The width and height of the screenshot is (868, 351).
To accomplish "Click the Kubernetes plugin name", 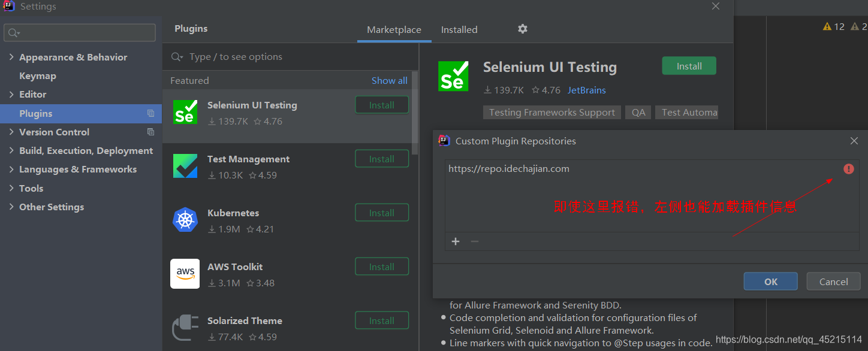I will (x=233, y=213).
